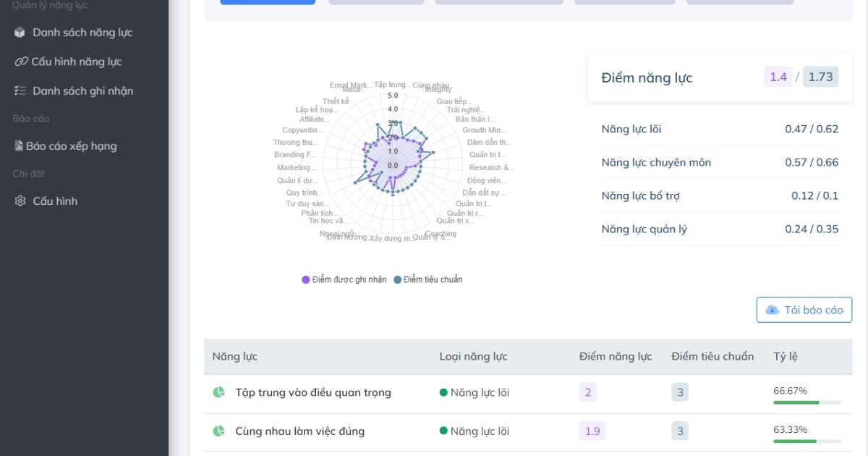Click the 1.73 standard score badge

click(x=820, y=77)
